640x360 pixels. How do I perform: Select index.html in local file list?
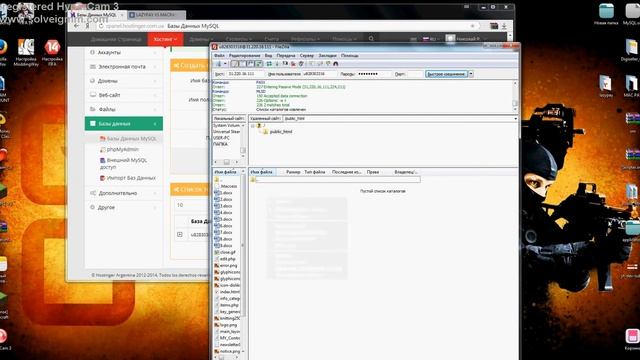click(x=227, y=292)
